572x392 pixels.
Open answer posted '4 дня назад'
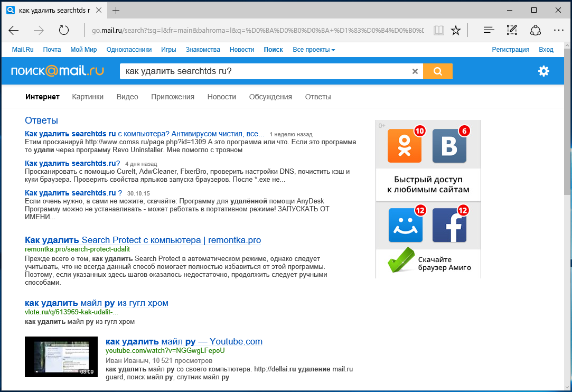tap(72, 164)
